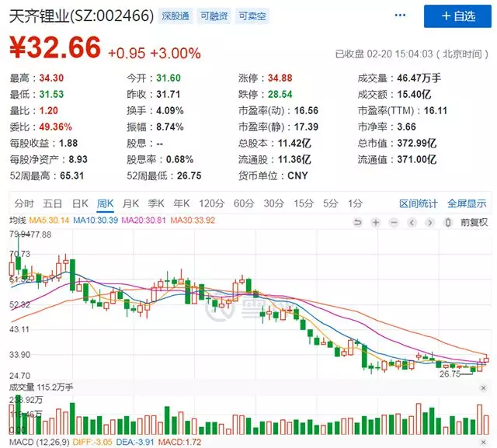The height and width of the screenshot is (448, 497).
Task: Click the MA10:30.39 legend label
Action: tap(96, 221)
